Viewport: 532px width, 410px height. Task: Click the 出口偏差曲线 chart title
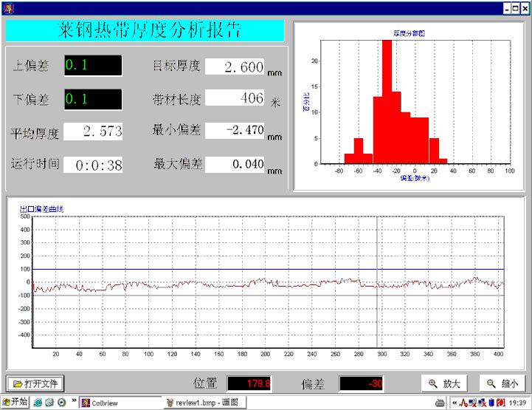coord(41,209)
